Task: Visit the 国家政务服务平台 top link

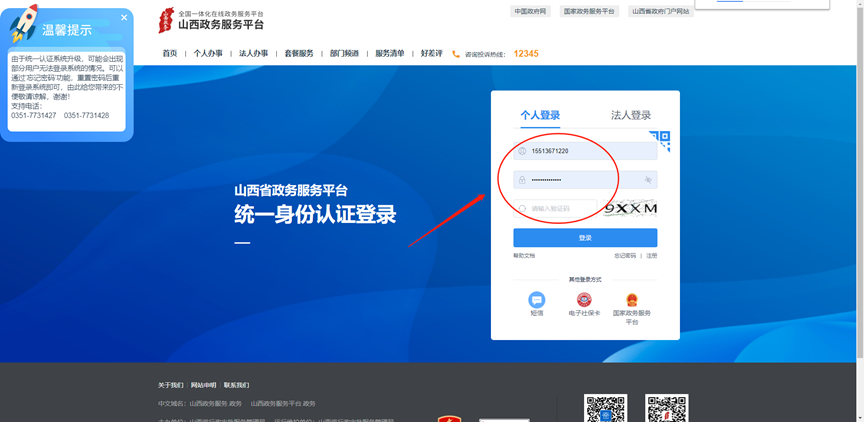Action: [589, 11]
